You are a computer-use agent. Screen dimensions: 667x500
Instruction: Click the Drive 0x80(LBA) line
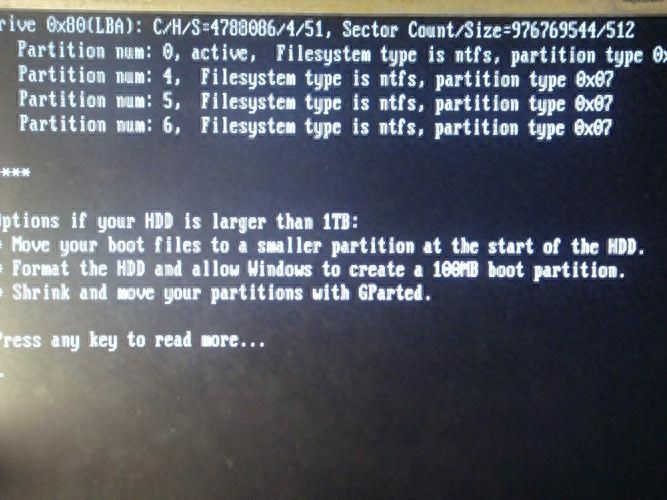coord(317,29)
